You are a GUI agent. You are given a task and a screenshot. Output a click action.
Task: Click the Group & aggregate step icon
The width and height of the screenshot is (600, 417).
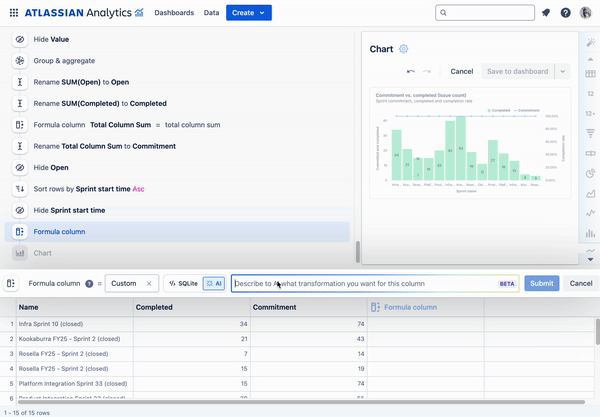coord(20,61)
